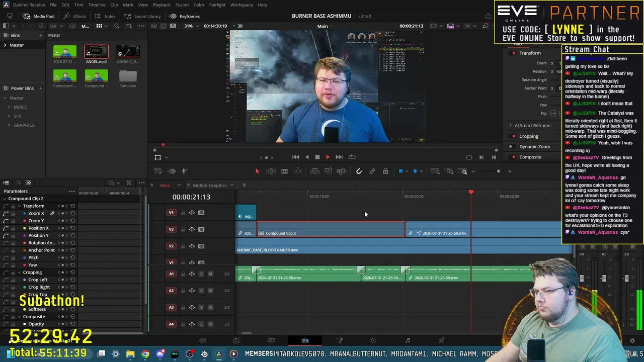Select the arrow Selection mode tool
Screen dimensions: 644x362
point(257,171)
